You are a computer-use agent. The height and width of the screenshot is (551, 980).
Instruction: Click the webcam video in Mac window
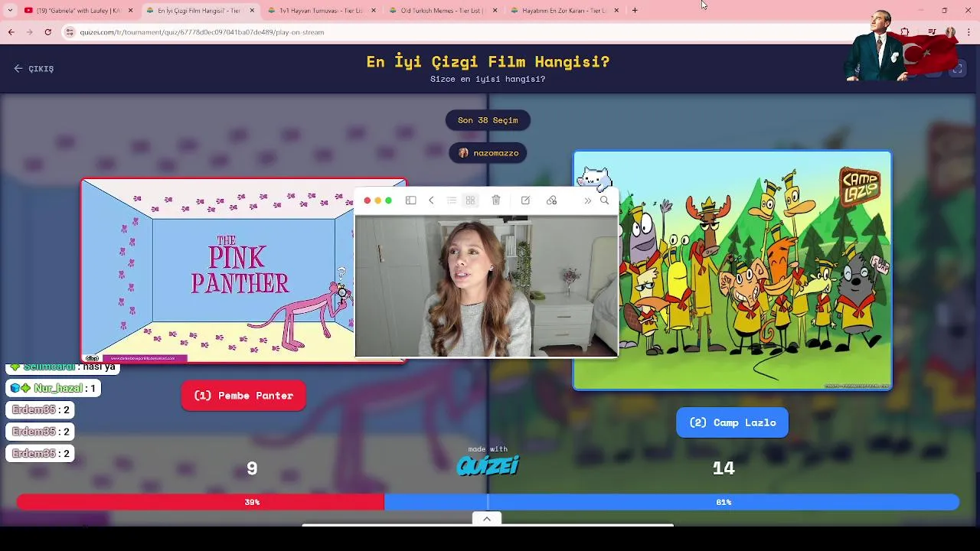click(x=486, y=286)
